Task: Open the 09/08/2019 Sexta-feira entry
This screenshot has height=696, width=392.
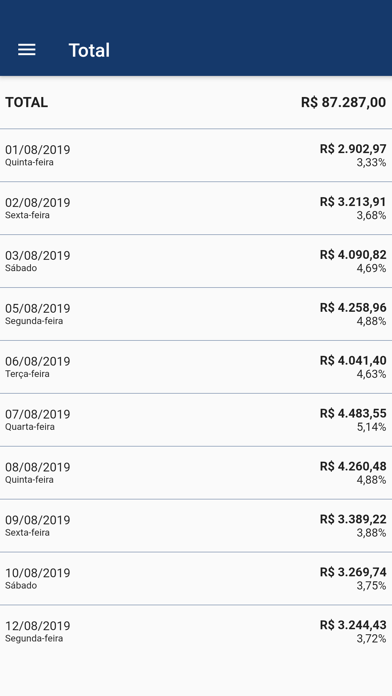Action: tap(196, 525)
